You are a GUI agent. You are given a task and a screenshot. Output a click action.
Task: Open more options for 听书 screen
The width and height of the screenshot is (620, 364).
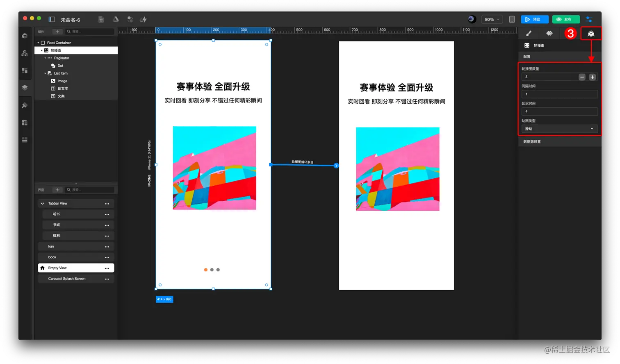click(x=107, y=214)
